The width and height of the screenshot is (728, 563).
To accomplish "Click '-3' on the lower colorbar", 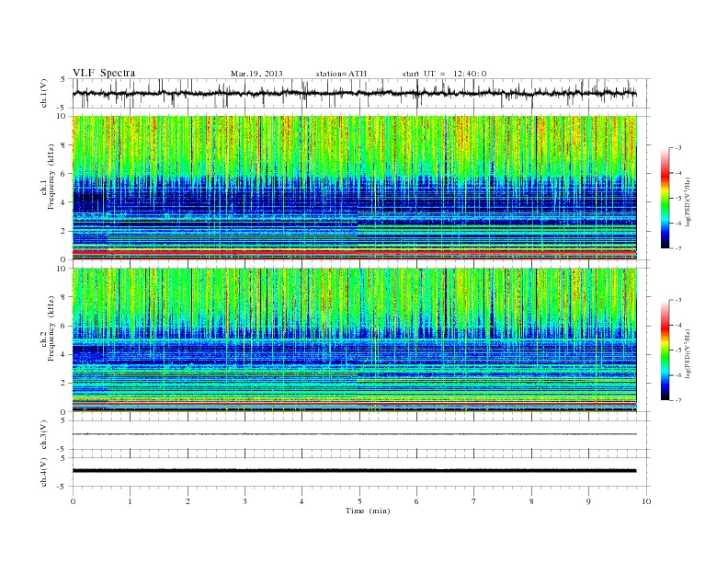I will coord(678,300).
